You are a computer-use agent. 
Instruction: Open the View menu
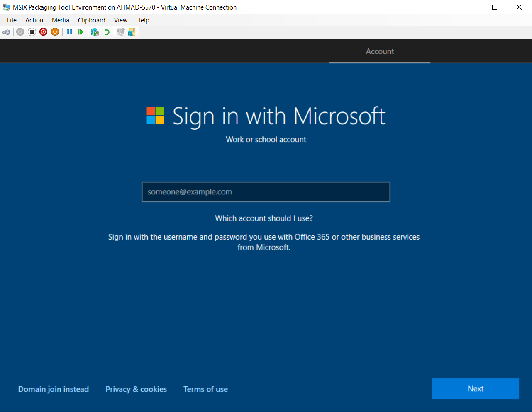(121, 20)
